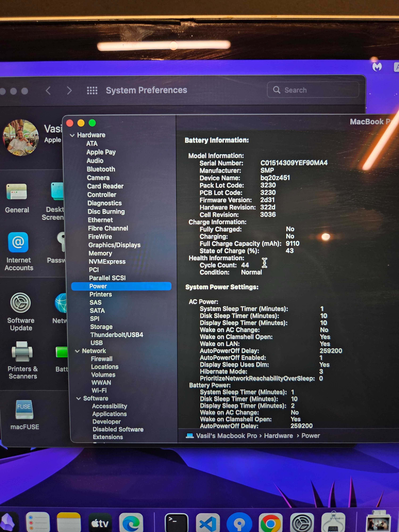Click the Full Charge Capacity value 9110
Screen dimensions: 399x532
click(x=292, y=243)
